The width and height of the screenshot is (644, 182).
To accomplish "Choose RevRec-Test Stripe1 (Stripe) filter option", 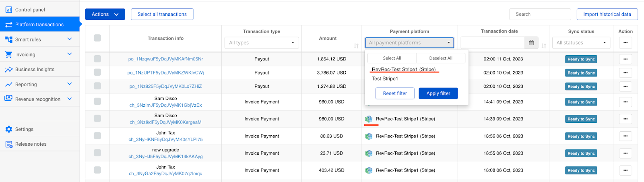I will [x=403, y=69].
